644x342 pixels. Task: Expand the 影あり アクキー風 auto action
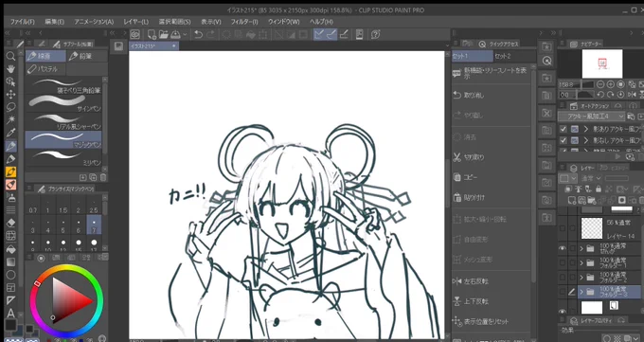pos(586,129)
